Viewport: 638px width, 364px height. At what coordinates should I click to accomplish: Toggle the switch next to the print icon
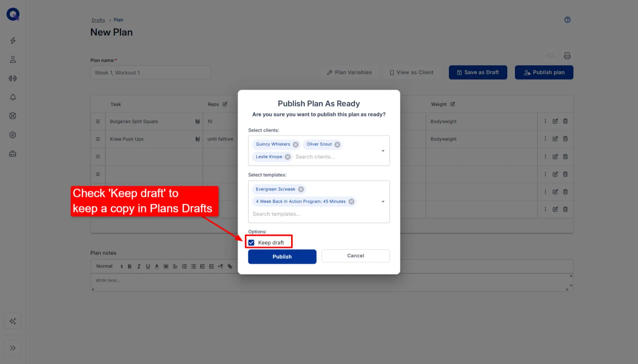click(550, 56)
